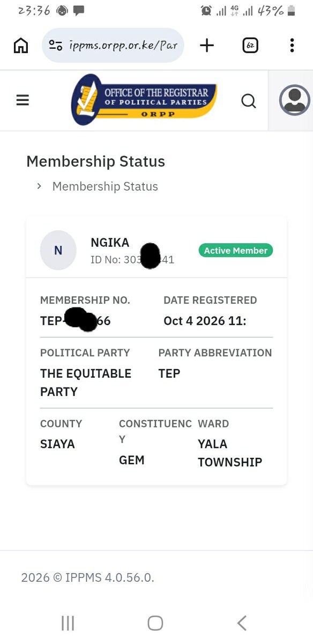Click the ORPP logo banner

tap(144, 100)
